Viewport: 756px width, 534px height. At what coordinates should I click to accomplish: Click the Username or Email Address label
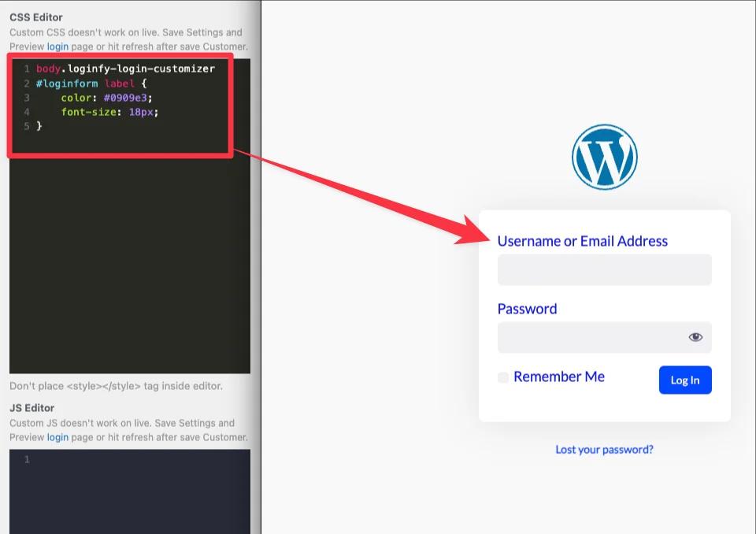(x=583, y=241)
